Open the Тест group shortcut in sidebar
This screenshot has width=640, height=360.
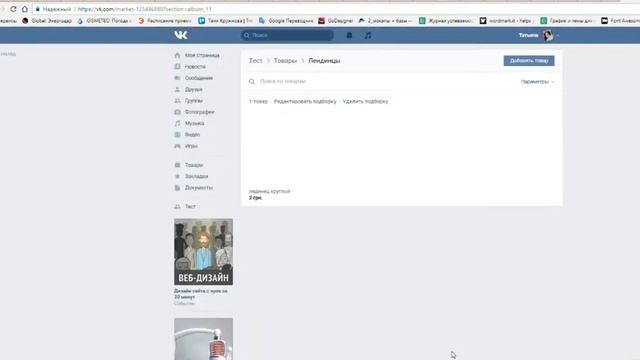[185, 207]
